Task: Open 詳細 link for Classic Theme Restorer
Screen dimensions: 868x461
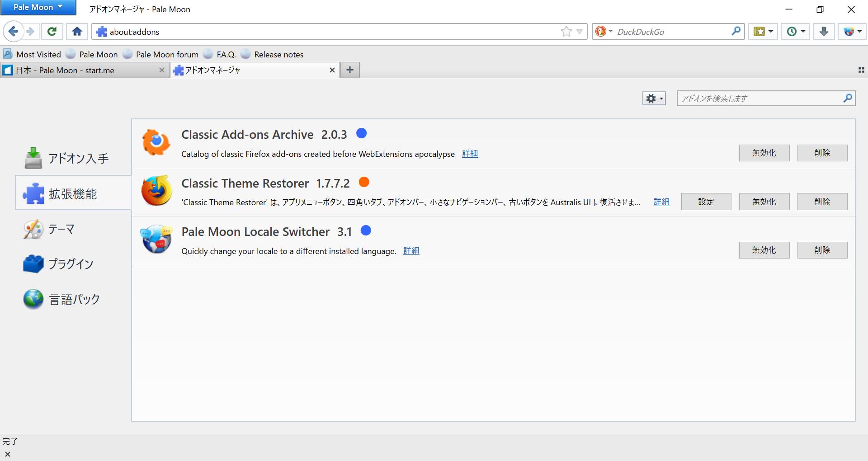Action: tap(661, 202)
